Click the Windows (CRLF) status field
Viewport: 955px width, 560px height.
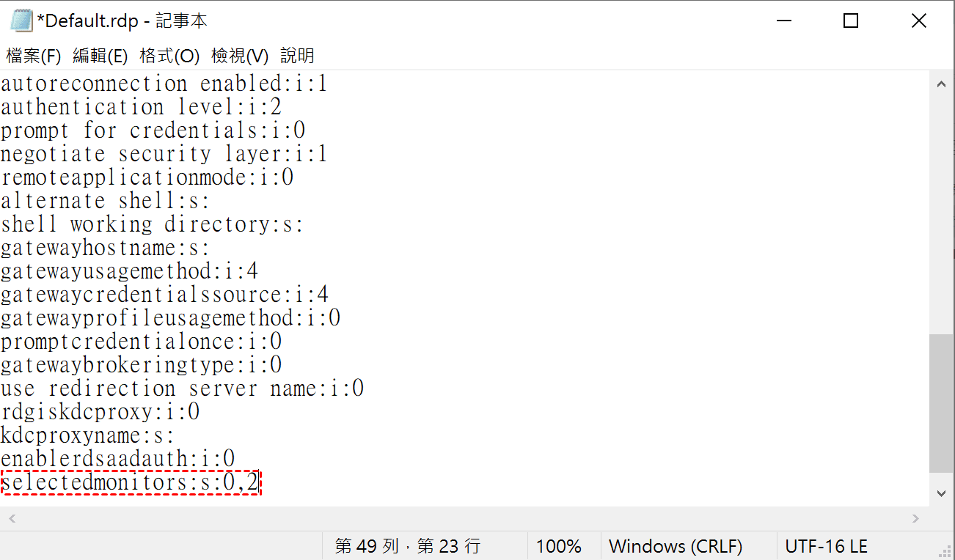click(x=676, y=546)
